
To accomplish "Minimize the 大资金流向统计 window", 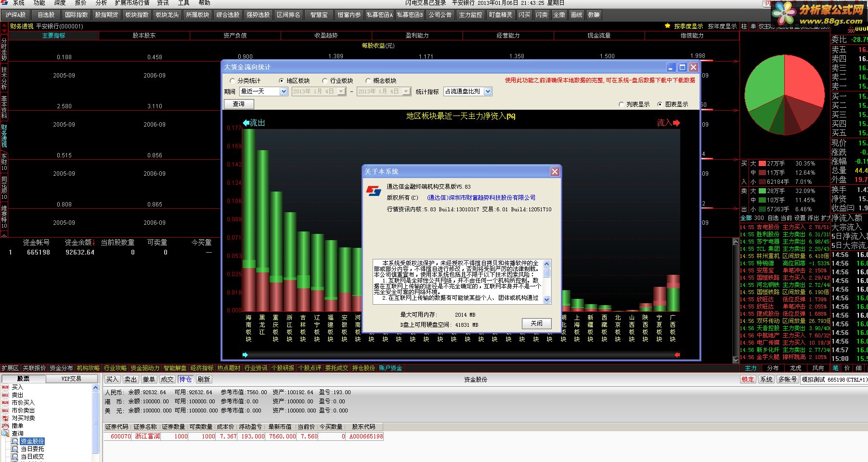I will pyautogui.click(x=671, y=67).
